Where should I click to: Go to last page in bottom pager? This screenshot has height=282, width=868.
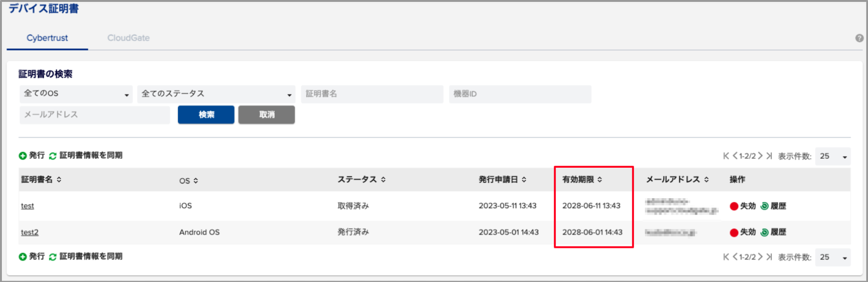coord(769,257)
